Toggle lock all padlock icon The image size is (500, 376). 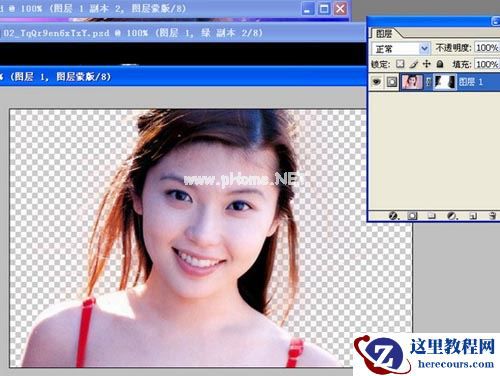click(x=440, y=64)
